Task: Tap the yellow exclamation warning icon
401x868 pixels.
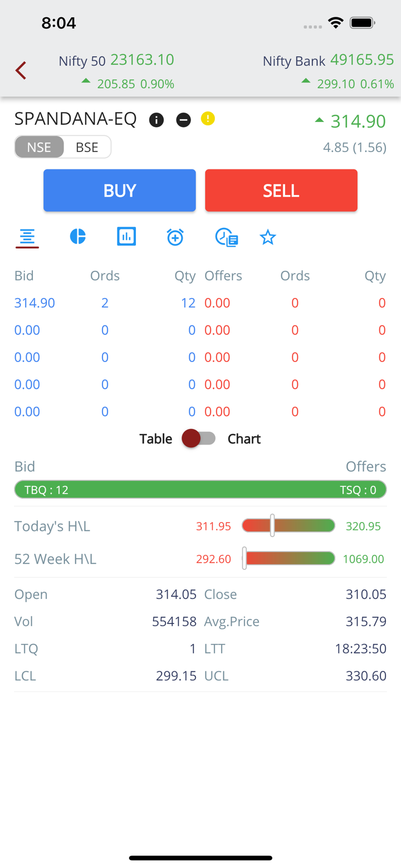Action: 208,119
